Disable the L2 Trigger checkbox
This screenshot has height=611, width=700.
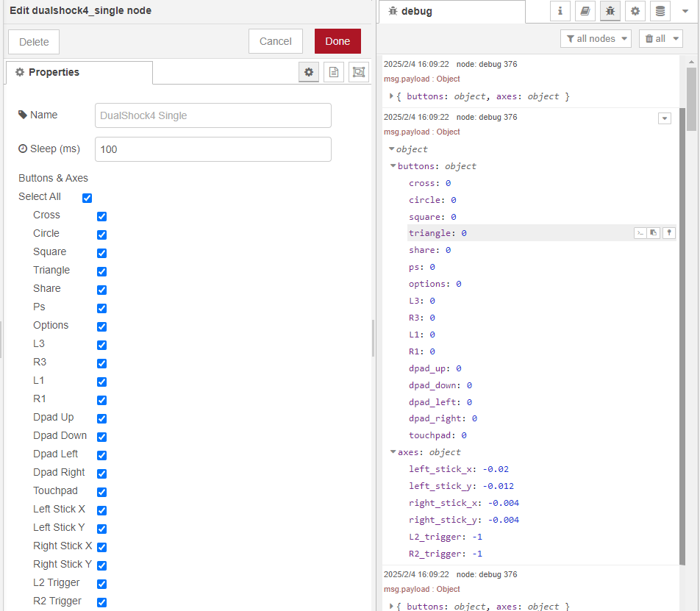coord(102,584)
